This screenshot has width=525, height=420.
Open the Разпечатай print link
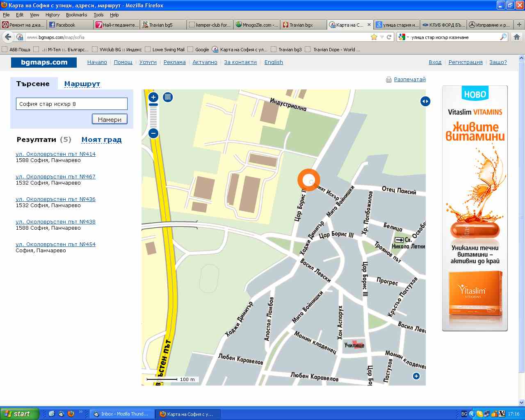[x=409, y=80]
